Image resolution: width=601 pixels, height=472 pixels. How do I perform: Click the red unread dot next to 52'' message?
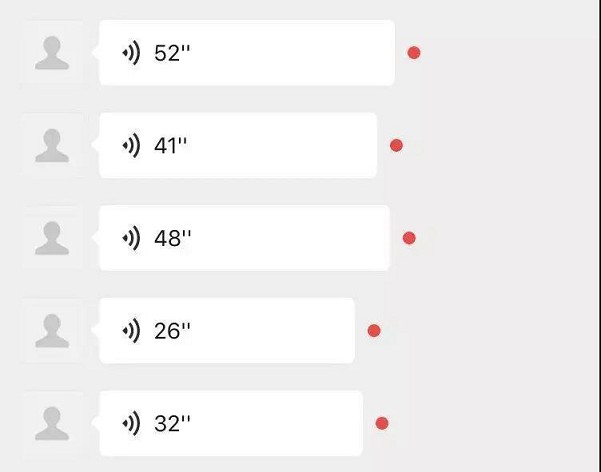[x=414, y=53]
